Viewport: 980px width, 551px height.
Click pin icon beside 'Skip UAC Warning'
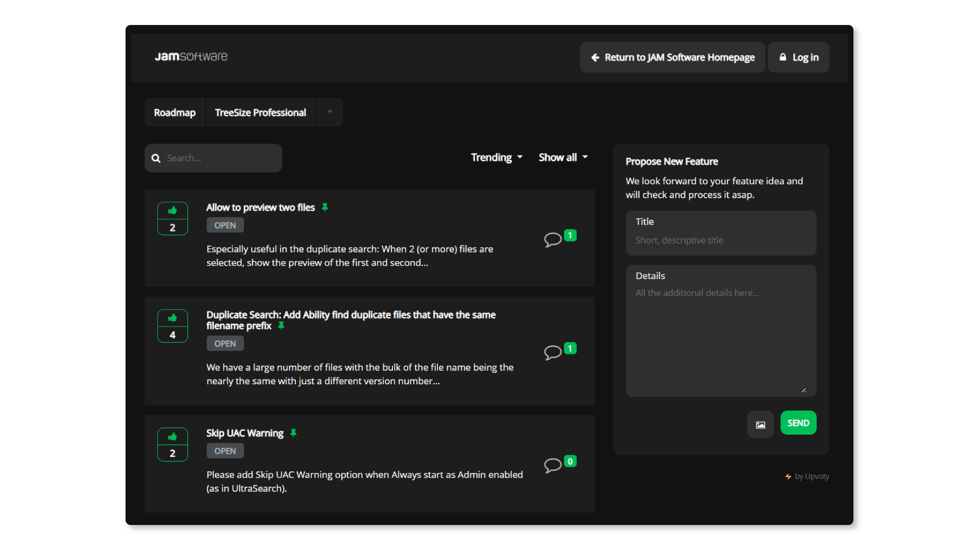point(293,433)
